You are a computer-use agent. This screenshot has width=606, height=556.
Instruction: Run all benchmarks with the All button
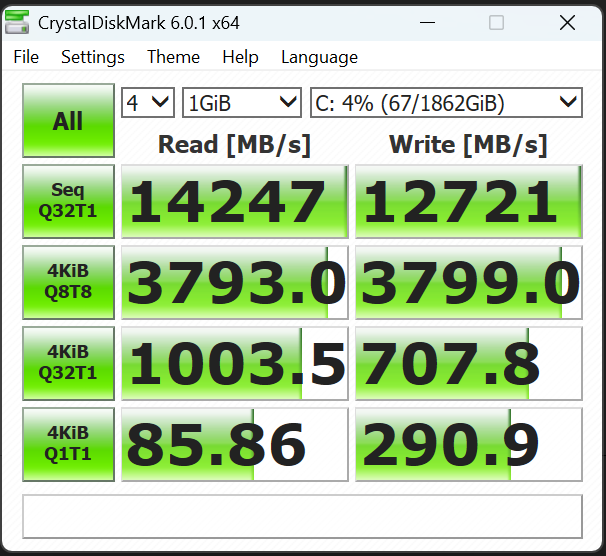(68, 121)
